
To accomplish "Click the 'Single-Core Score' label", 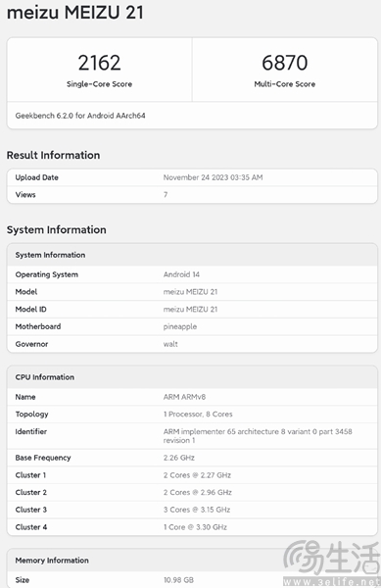I will (x=99, y=84).
